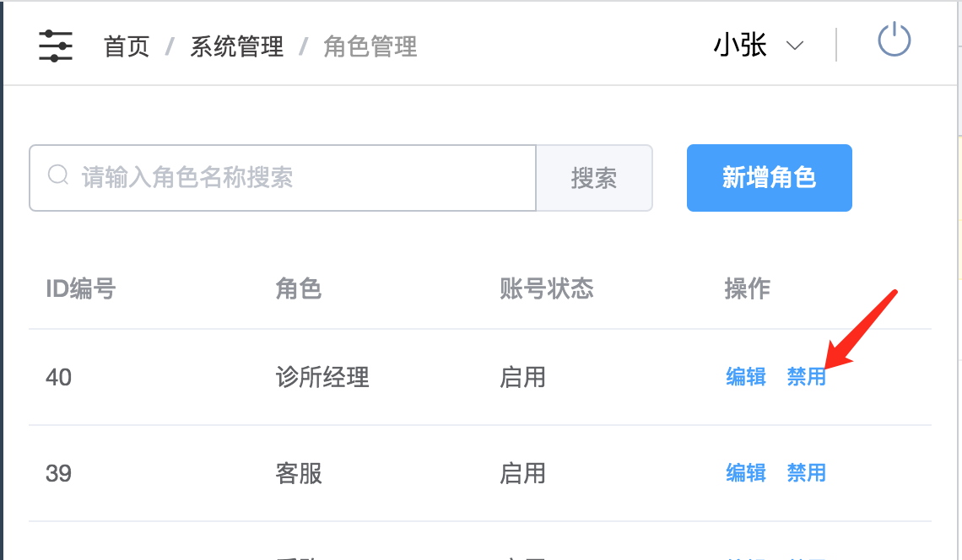Screen dimensions: 962x560
Task: Click the ID编号 column header
Action: tap(80, 289)
